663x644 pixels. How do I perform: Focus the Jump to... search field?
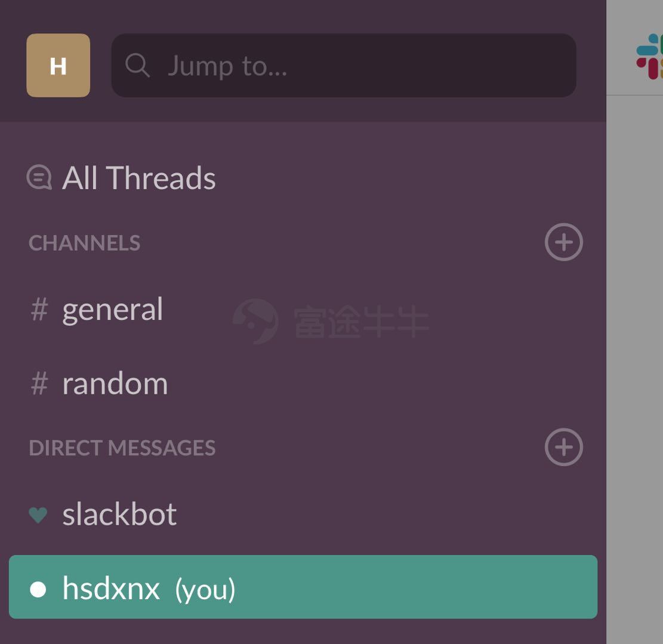pyautogui.click(x=344, y=66)
